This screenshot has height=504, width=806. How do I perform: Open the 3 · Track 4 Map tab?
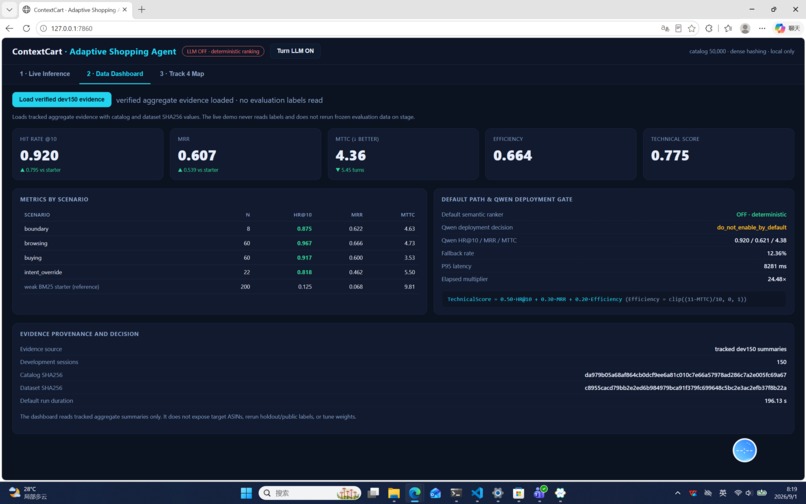pos(181,74)
